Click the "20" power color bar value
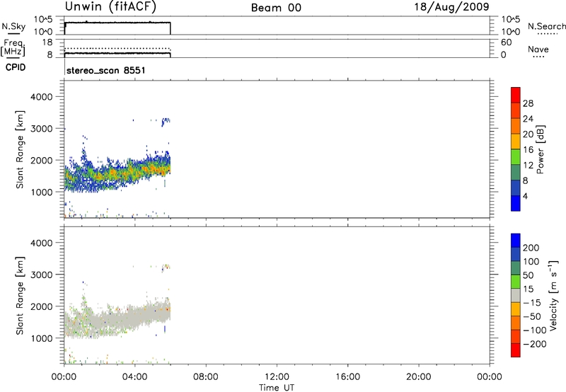 pyautogui.click(x=528, y=134)
